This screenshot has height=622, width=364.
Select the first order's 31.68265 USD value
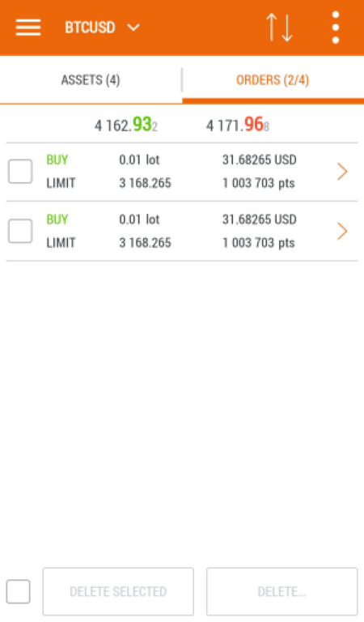point(259,160)
